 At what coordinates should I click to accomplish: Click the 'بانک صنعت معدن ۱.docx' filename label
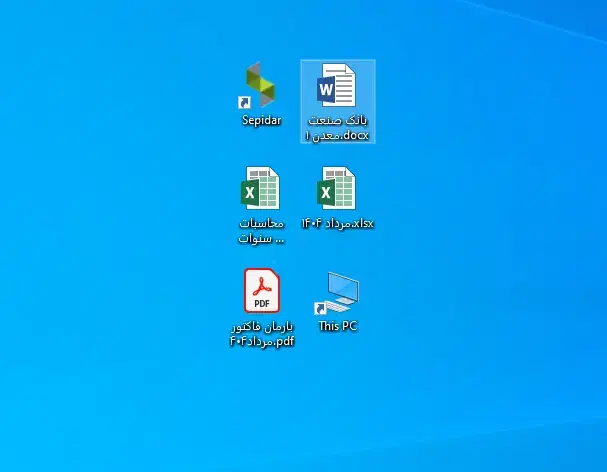pos(338,128)
